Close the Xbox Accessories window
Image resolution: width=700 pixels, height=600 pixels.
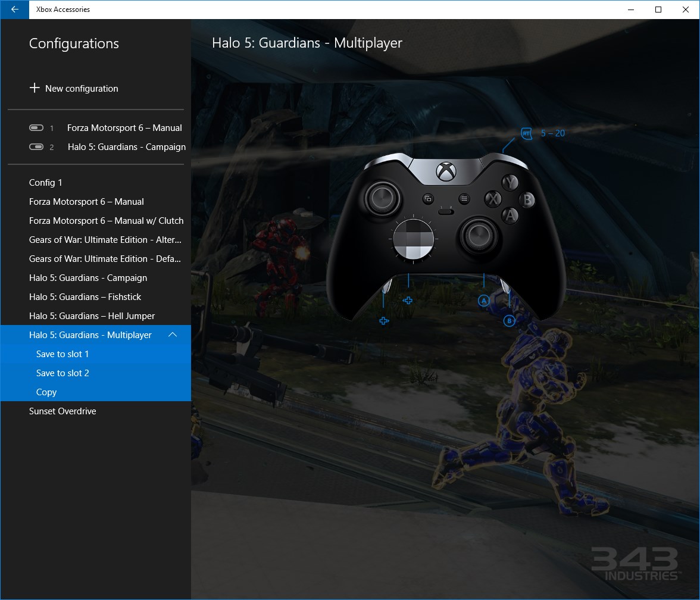(x=686, y=10)
